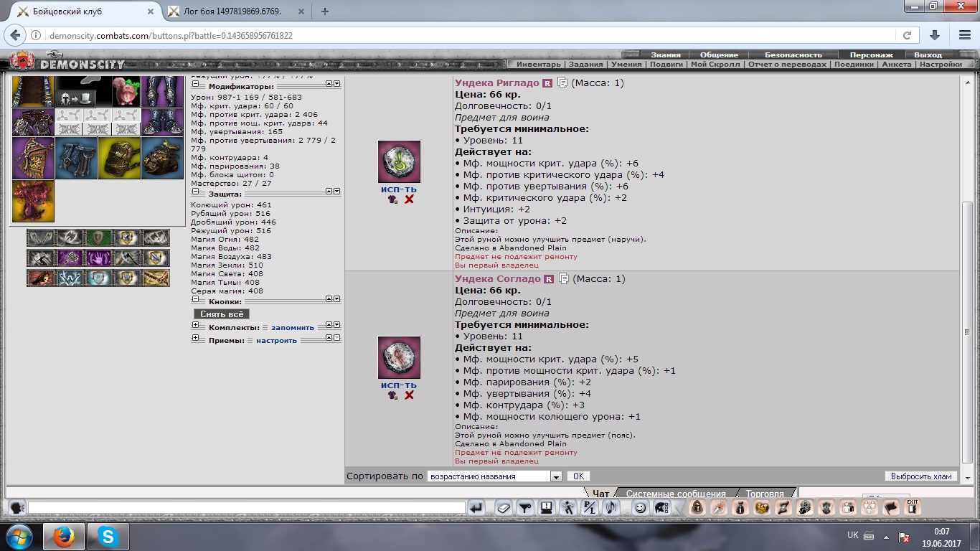The height and width of the screenshot is (551, 980).
Task: Delete the Ундека Ригладо rune via red X
Action: pos(409,199)
